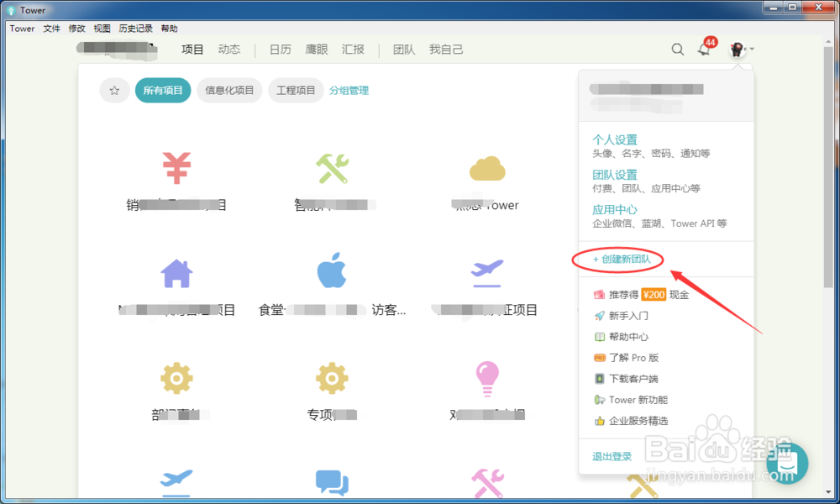Viewport: 840px width, 504px height.
Task: Select the 工程项目 group tab
Action: (296, 91)
